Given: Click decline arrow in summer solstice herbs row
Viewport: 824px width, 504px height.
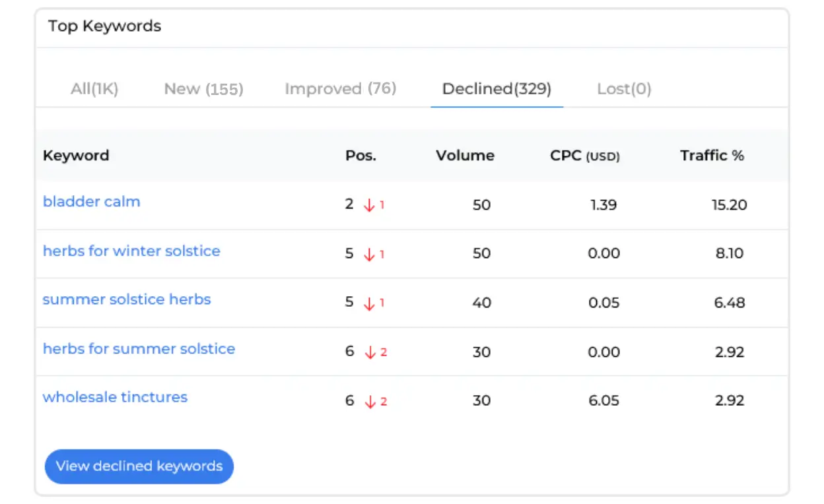Looking at the screenshot, I should 369,303.
